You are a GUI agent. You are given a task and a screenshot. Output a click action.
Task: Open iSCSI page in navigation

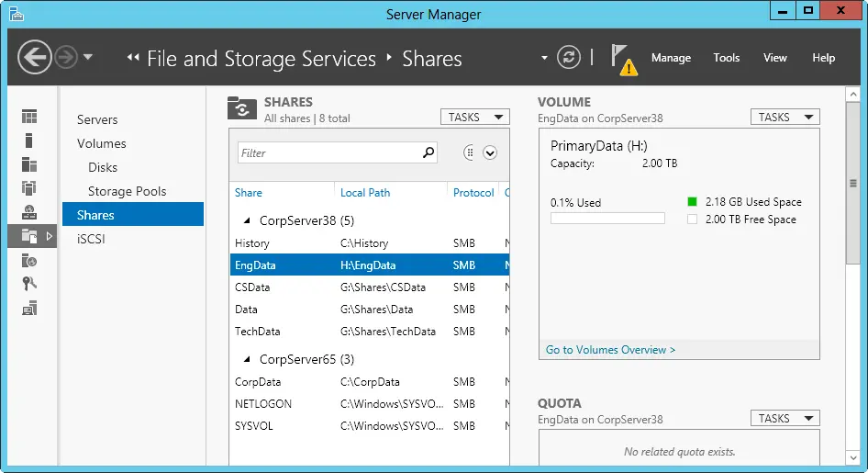pyautogui.click(x=91, y=239)
